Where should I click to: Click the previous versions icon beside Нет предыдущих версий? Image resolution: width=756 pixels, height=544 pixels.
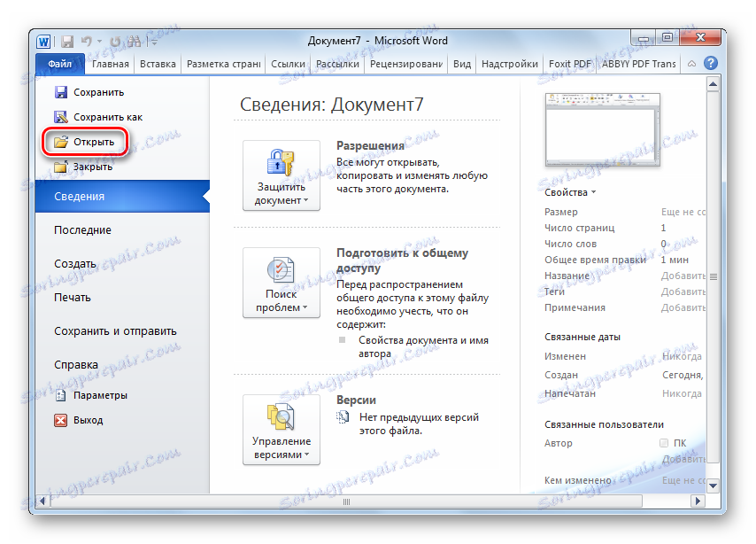pos(343,417)
